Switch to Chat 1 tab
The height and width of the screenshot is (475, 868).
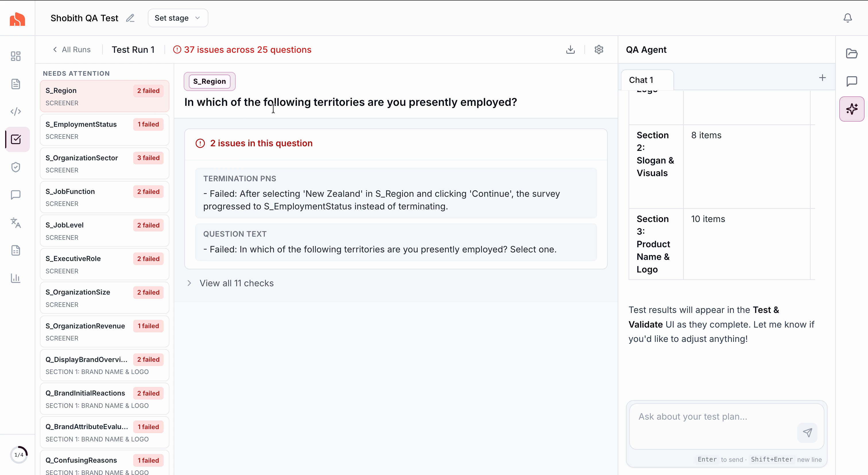pos(641,80)
